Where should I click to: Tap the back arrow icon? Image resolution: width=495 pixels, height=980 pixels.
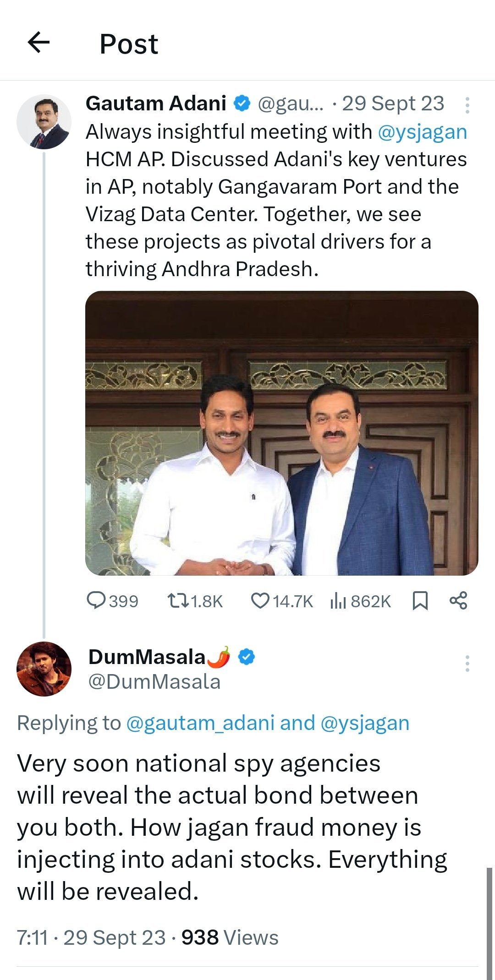[x=38, y=43]
